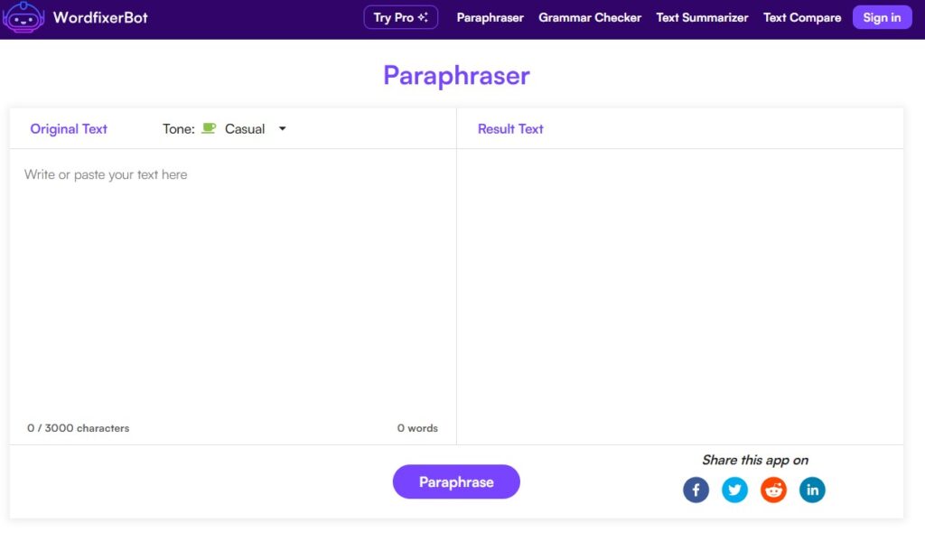Open the Casual tone selector

244,129
